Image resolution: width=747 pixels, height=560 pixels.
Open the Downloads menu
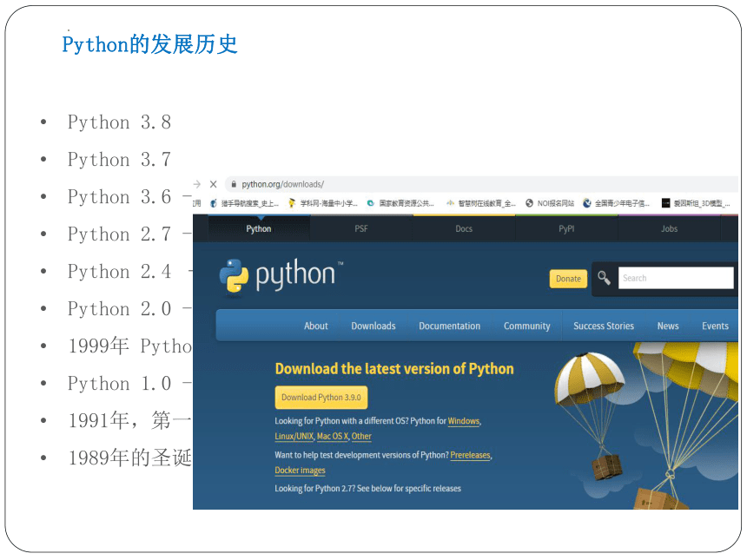coord(373,326)
